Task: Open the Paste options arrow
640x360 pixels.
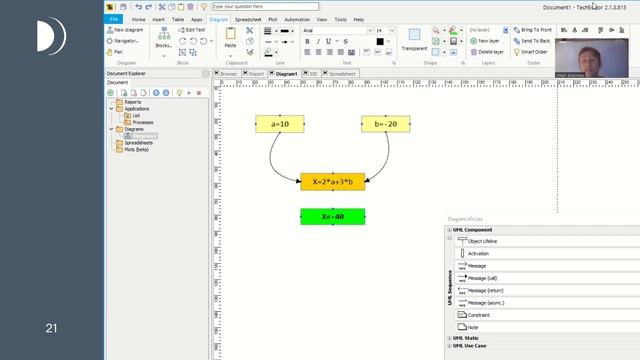Action: [x=231, y=56]
